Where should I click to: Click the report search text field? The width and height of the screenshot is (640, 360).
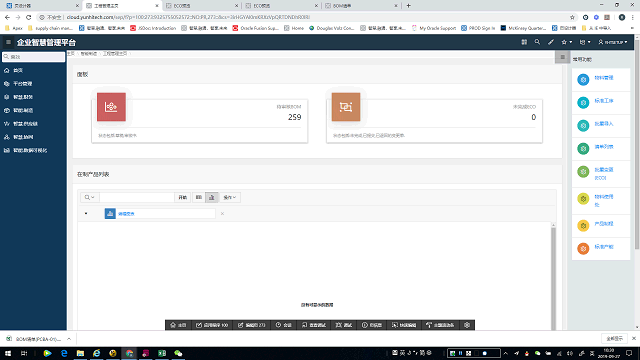pos(137,197)
